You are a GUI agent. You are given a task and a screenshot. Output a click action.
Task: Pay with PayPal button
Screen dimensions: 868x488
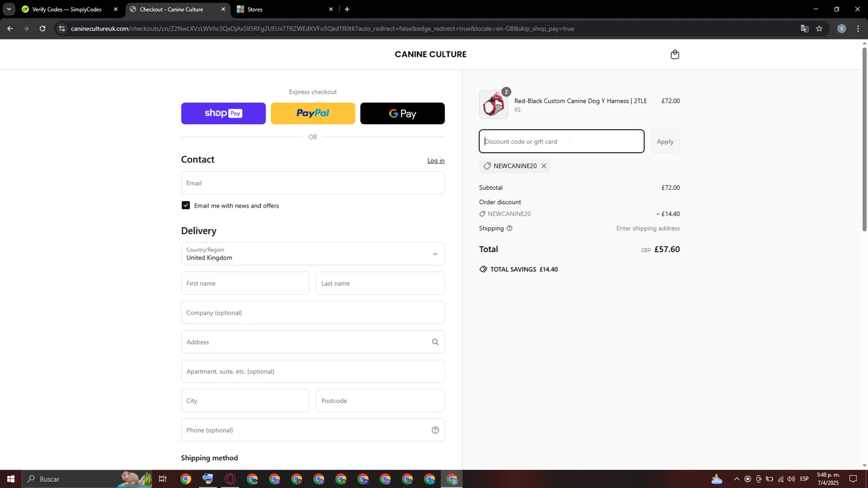313,113
